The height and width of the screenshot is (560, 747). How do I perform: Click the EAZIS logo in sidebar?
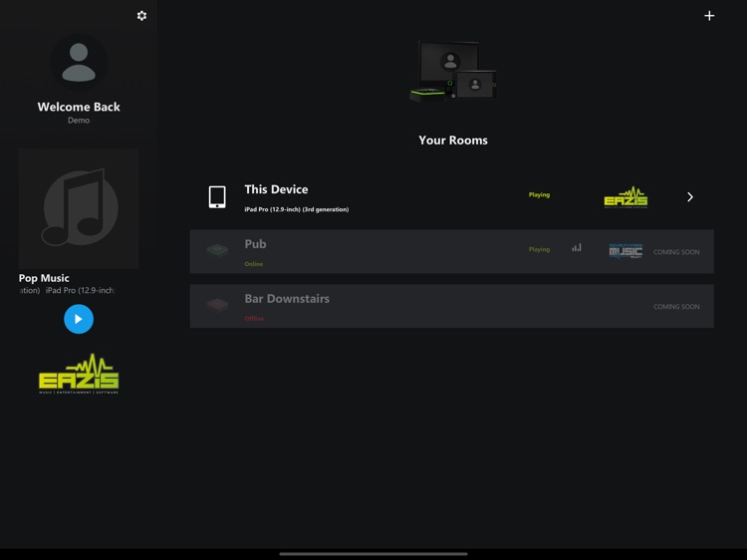79,374
